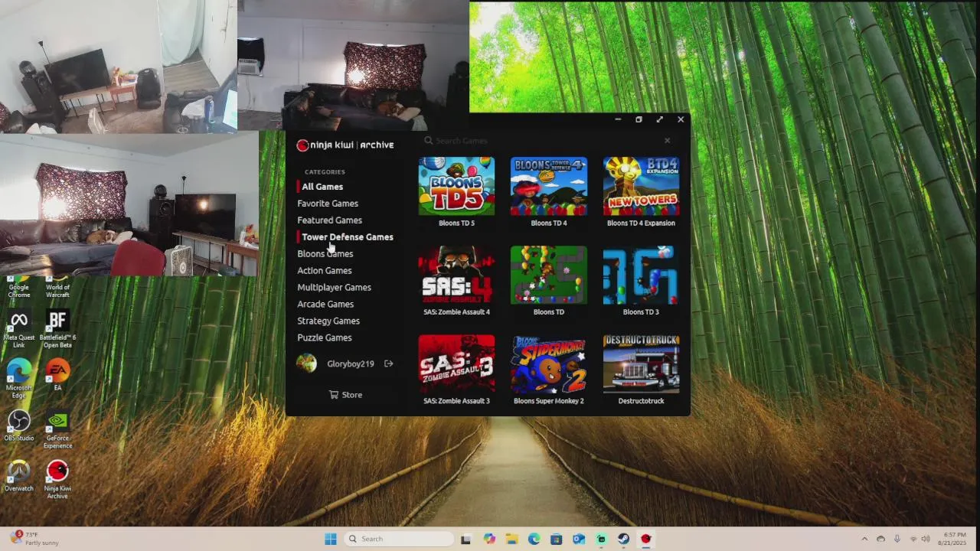The width and height of the screenshot is (980, 551).
Task: Click the Microsoft Edge desktop shortcut
Action: point(19,377)
